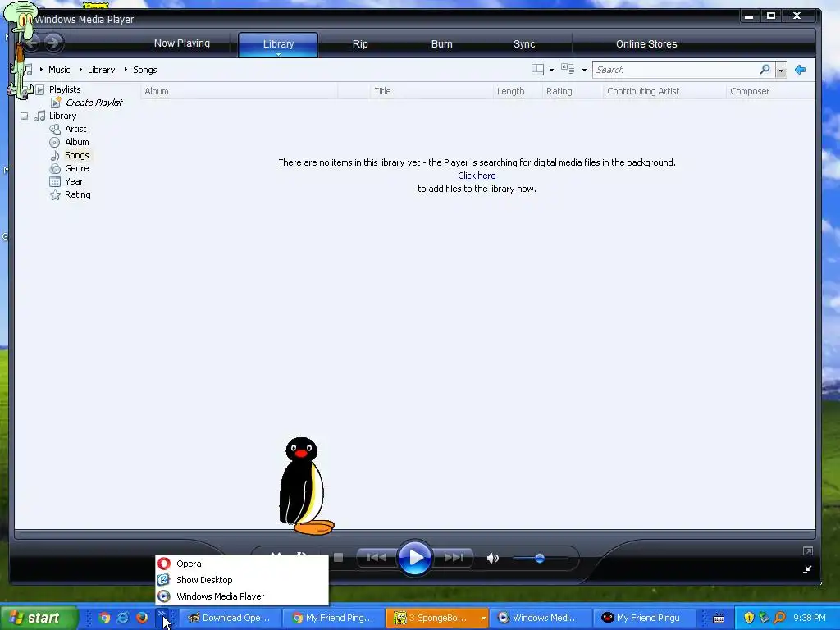Switch to the Burn tab
The width and height of the screenshot is (840, 630).
[442, 44]
